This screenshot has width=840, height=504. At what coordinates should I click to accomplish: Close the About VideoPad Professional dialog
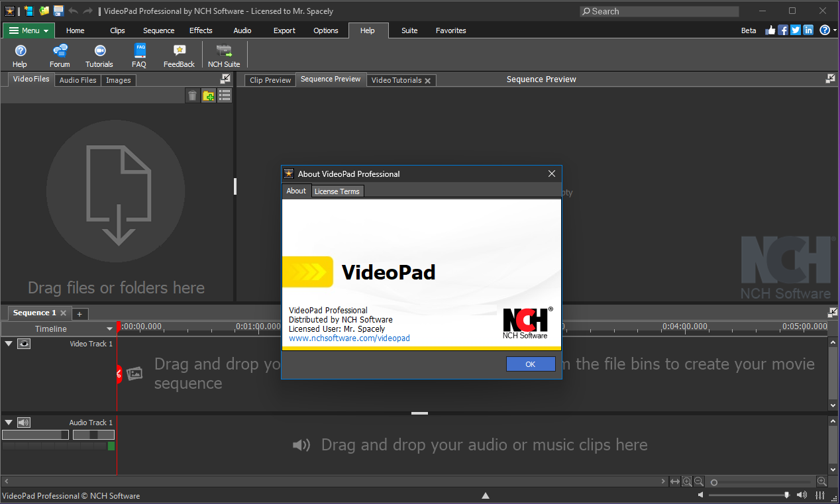pos(552,174)
